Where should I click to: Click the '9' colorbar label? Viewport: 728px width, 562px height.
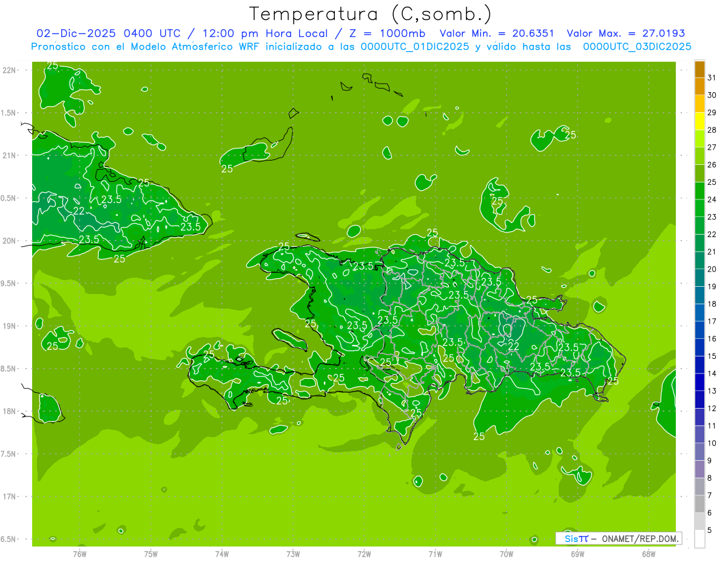click(710, 461)
